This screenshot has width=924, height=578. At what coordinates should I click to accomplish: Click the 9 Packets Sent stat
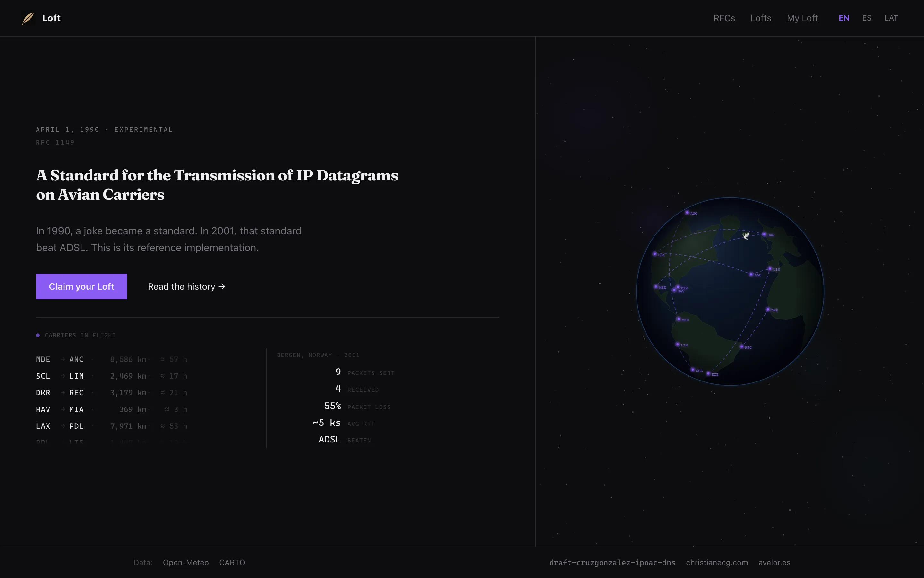pyautogui.click(x=365, y=372)
